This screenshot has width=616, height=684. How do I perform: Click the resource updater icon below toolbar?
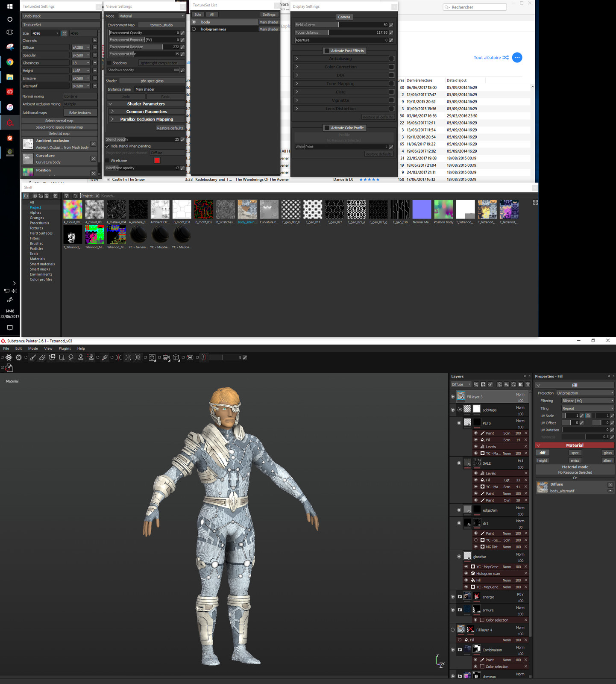click(x=9, y=367)
